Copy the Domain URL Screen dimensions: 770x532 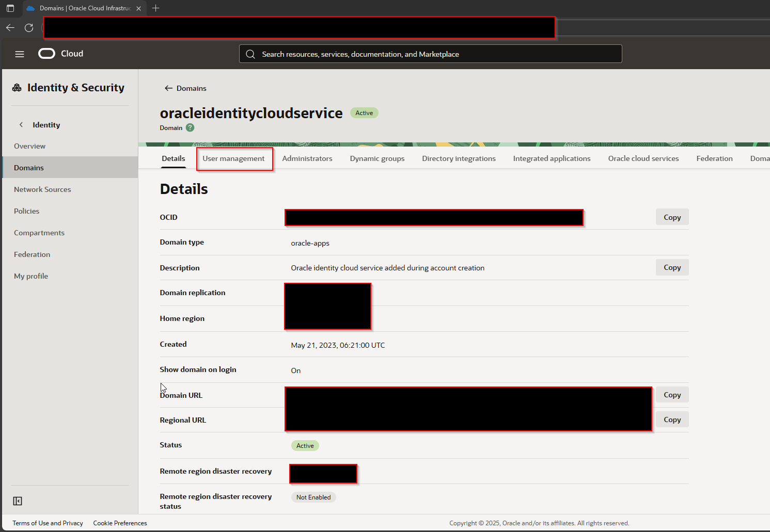coord(672,394)
